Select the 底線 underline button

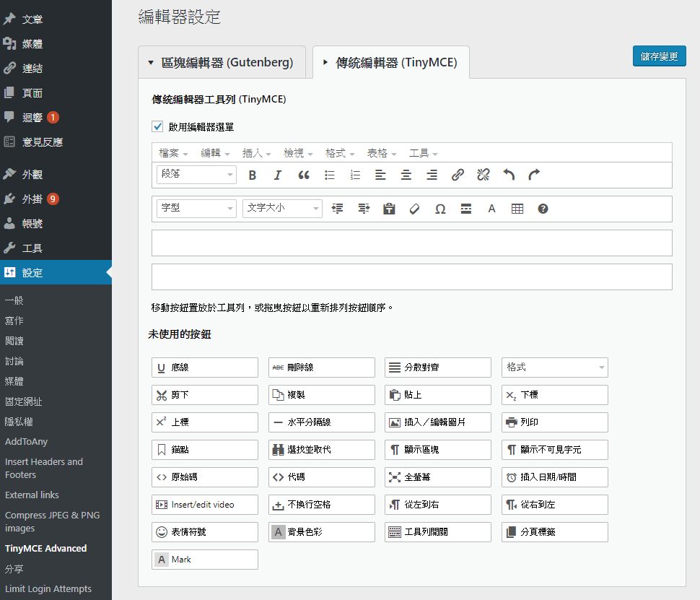(205, 368)
